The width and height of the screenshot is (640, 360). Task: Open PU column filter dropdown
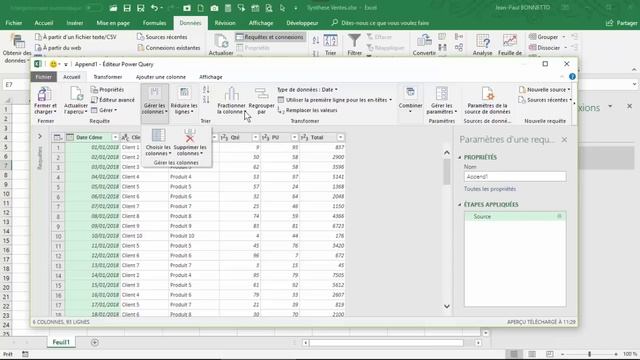294,138
